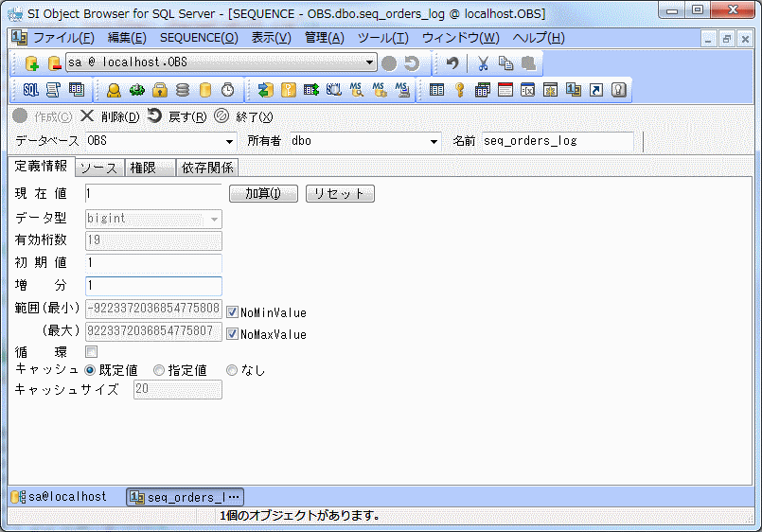Click the 増分 input field
The image size is (762, 532).
[153, 285]
